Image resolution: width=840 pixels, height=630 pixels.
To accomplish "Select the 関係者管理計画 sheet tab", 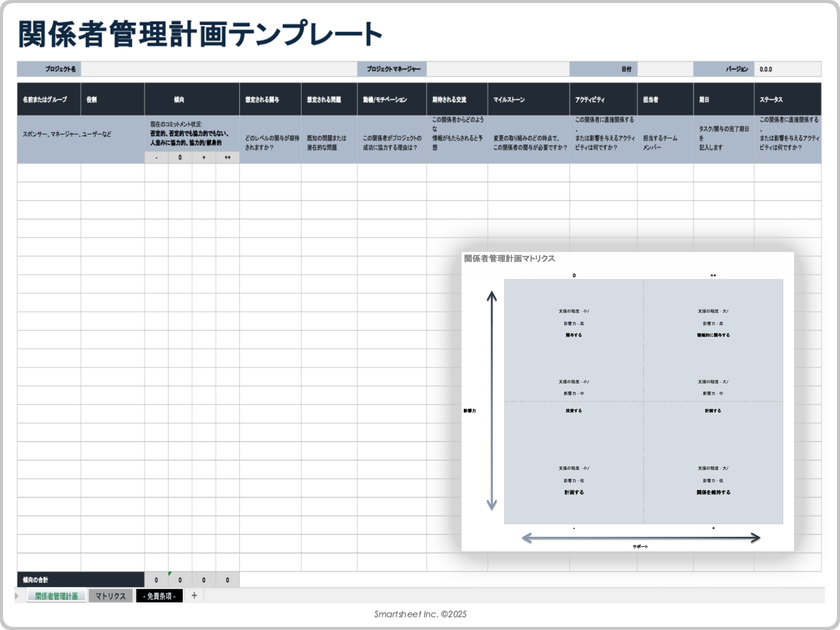I will (56, 595).
